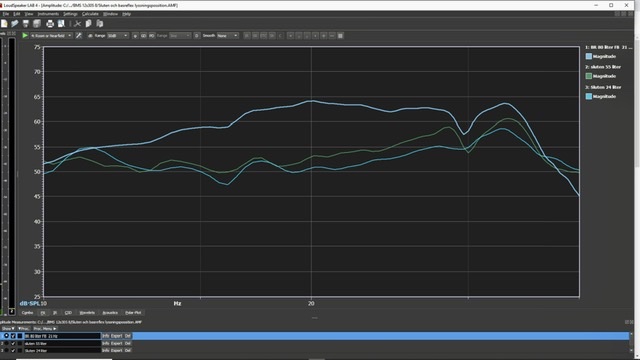This screenshot has height=360, width=640.
Task: Switch to the IR tab
Action: (x=55, y=313)
